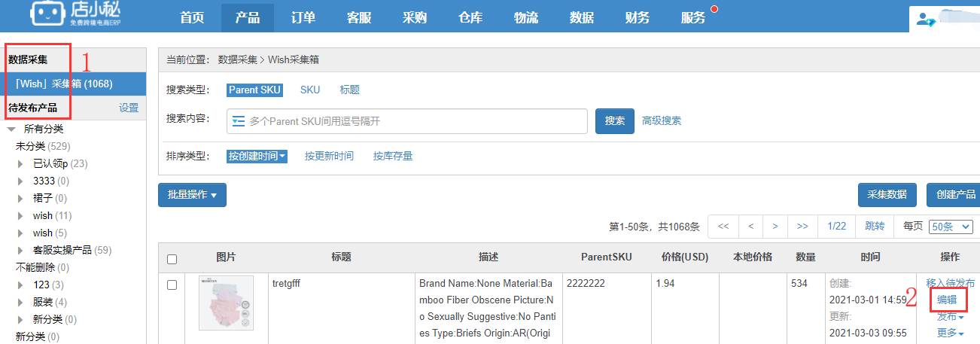
Task: Tick the select-all checkbox in table header
Action: click(x=172, y=259)
